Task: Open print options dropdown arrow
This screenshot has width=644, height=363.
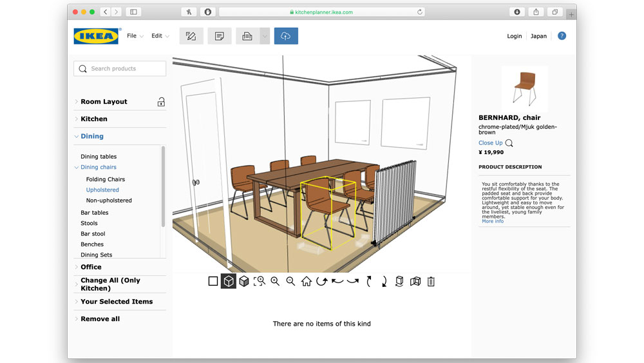Action: point(265,36)
